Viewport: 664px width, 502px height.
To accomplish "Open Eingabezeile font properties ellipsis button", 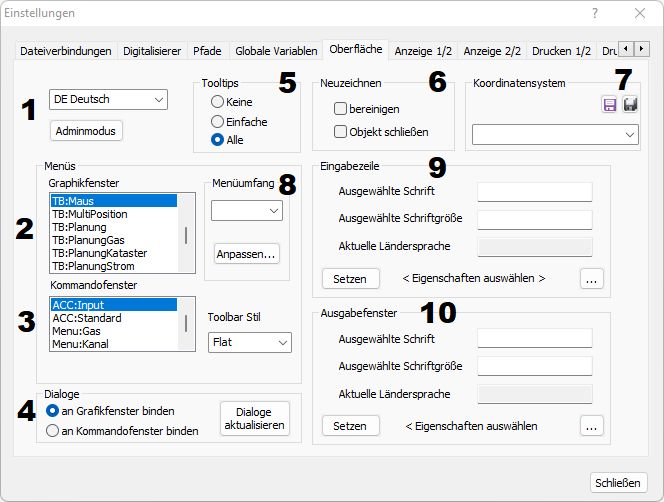I will [x=591, y=279].
